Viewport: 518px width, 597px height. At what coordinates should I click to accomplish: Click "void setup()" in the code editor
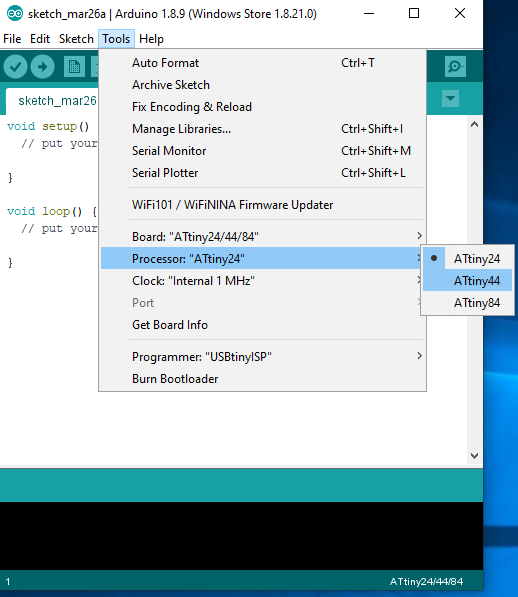(48, 126)
